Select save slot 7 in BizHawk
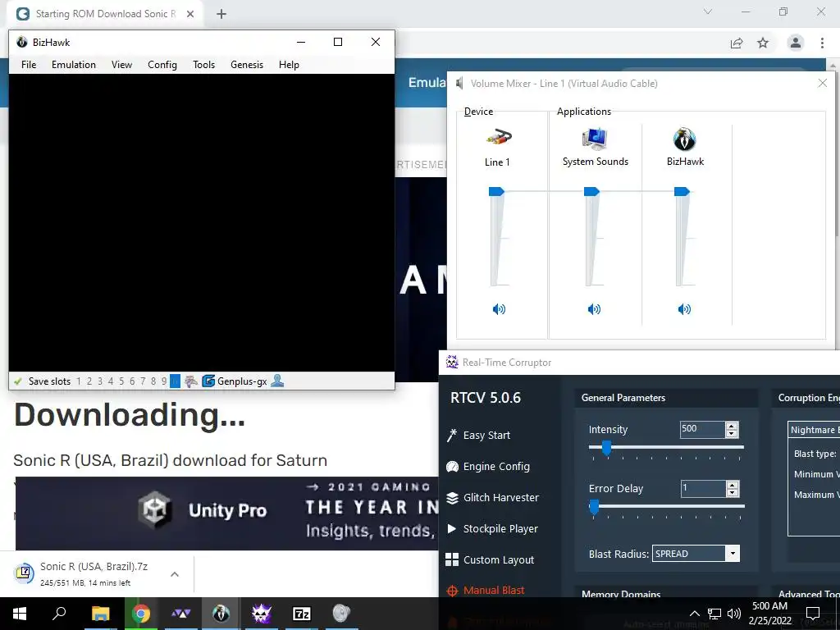This screenshot has width=840, height=630. click(143, 381)
